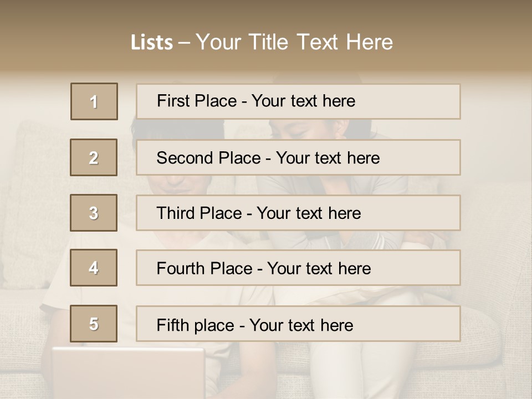Viewport: 532px width, 399px height.
Task: Select the Fifth place text bar
Action: [298, 324]
